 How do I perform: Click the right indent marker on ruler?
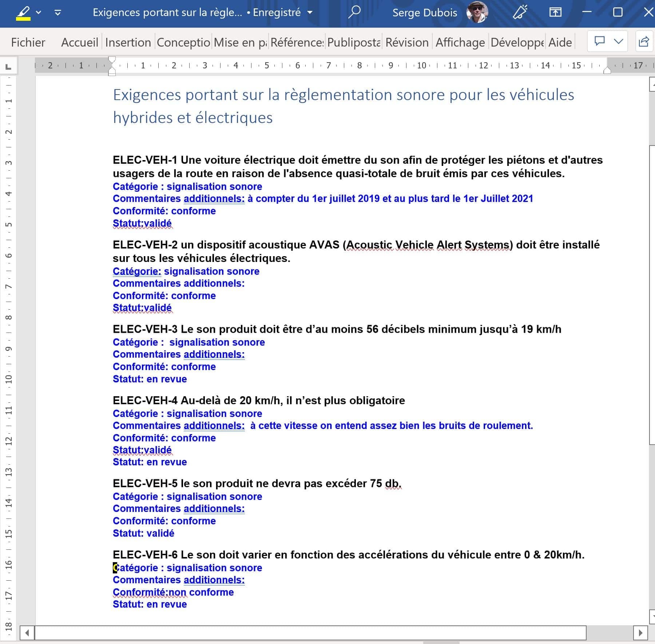point(607,71)
